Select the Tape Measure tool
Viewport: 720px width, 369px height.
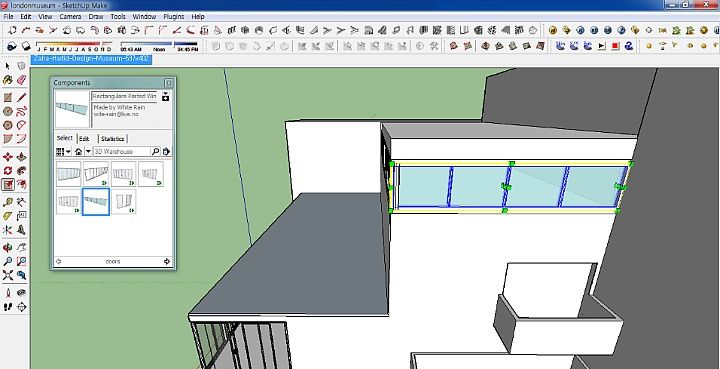pyautogui.click(x=8, y=202)
